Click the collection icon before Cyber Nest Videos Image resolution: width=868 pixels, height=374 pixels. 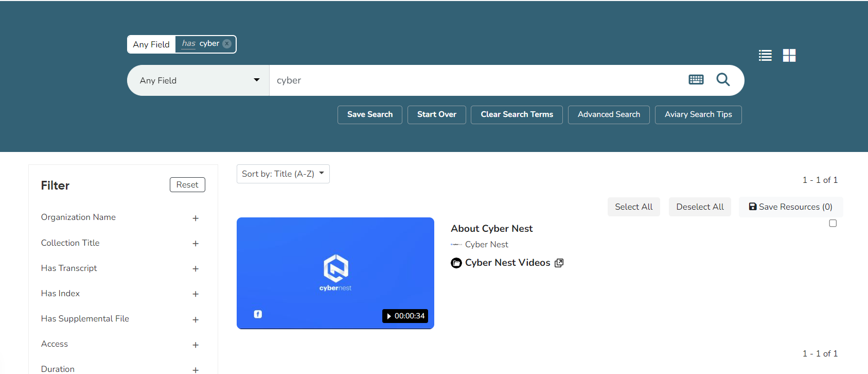click(456, 263)
